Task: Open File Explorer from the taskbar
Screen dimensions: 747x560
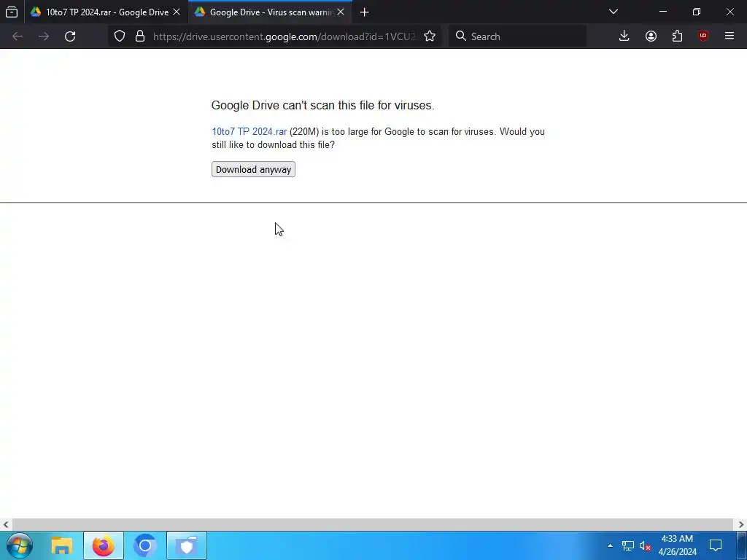Action: click(61, 545)
